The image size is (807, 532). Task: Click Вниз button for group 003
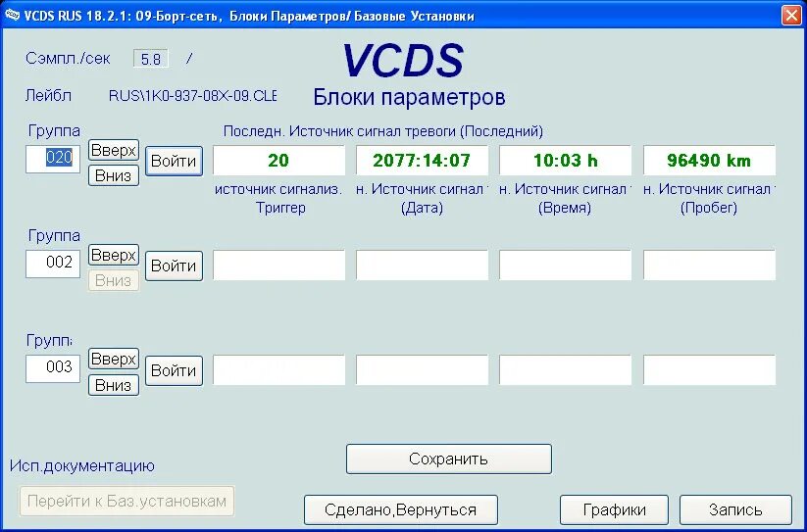pyautogui.click(x=114, y=385)
